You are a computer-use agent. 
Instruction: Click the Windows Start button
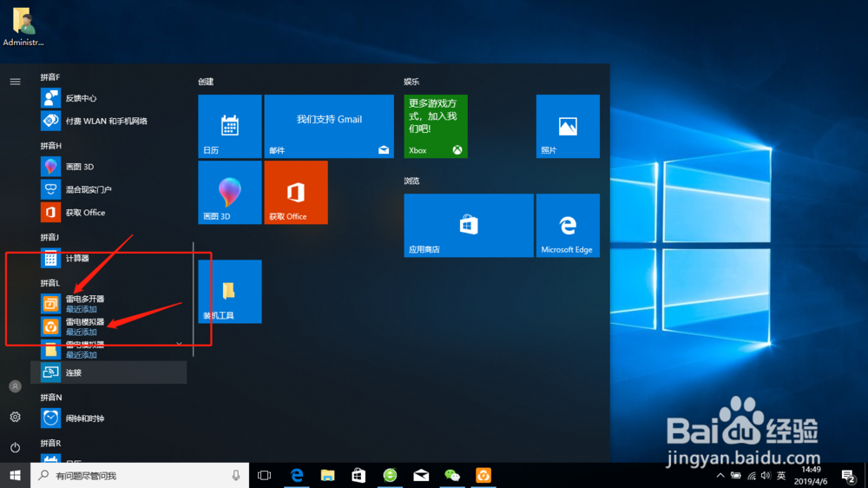coord(15,475)
